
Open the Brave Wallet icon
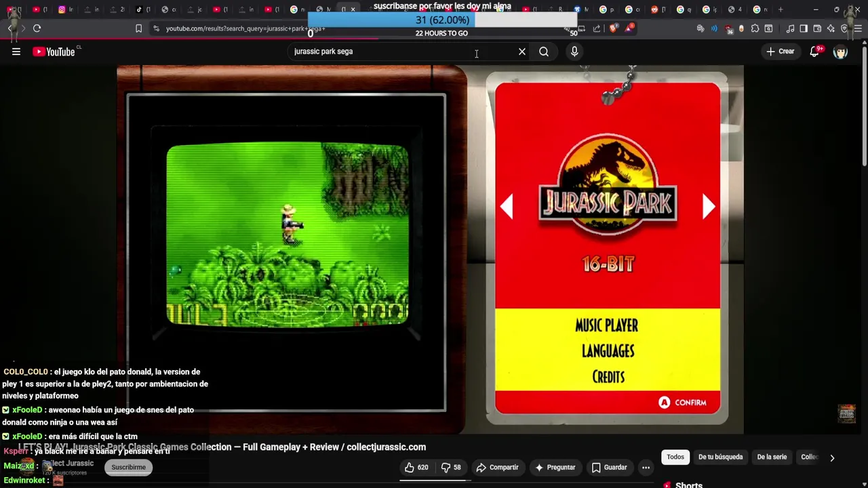pos(817,28)
